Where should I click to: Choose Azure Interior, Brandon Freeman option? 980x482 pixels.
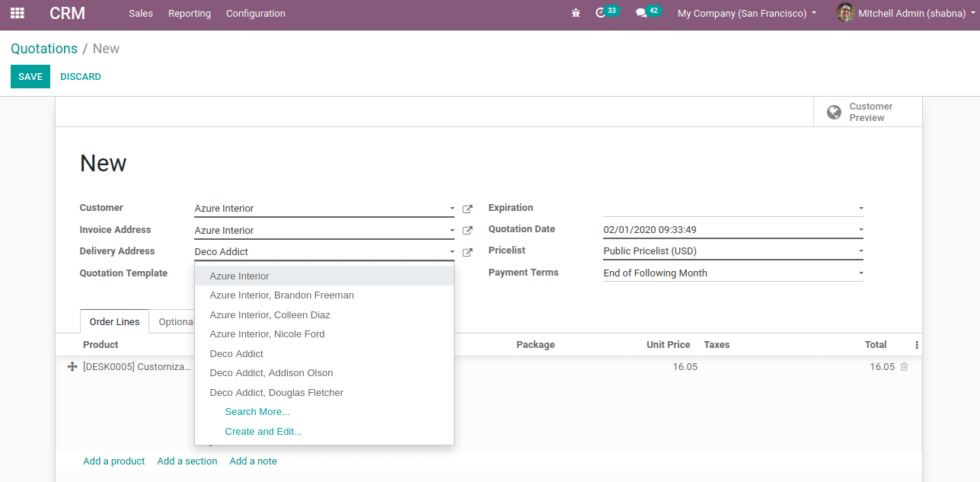tap(324, 295)
